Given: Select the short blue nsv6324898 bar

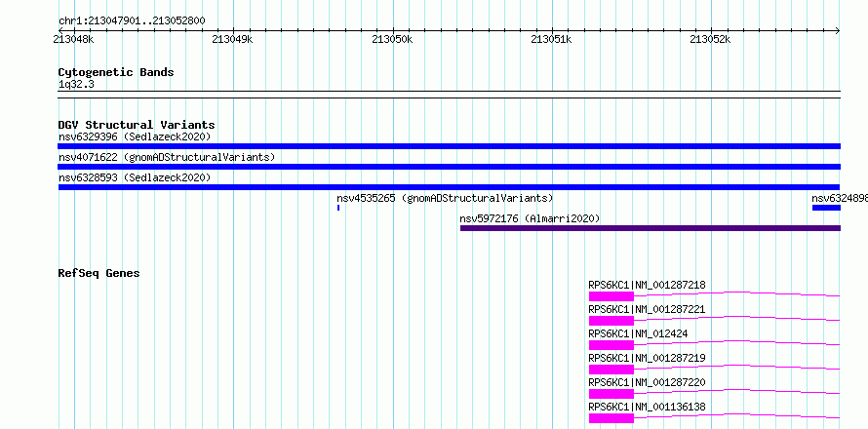Looking at the screenshot, I should coord(826,208).
